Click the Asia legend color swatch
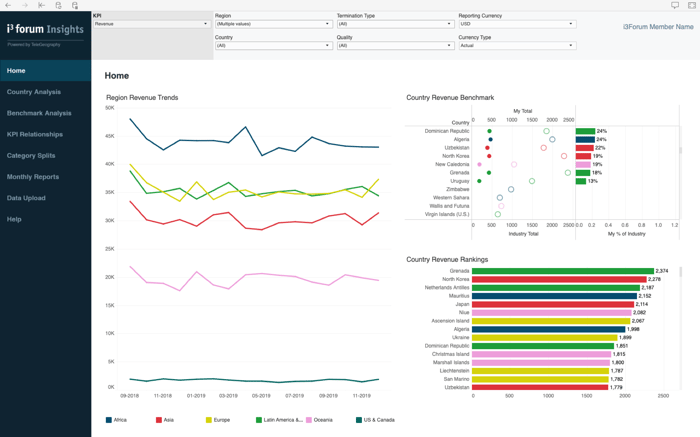 (158, 420)
